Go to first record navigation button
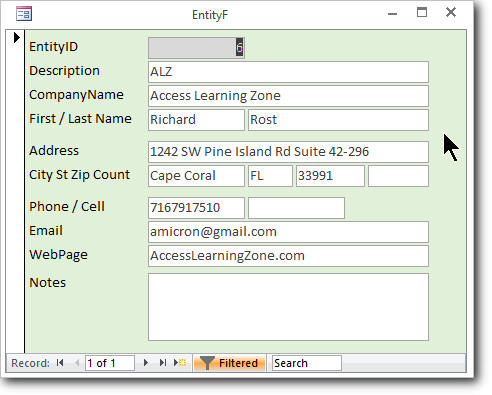Image resolution: width=492 pixels, height=395 pixels. 60,363
